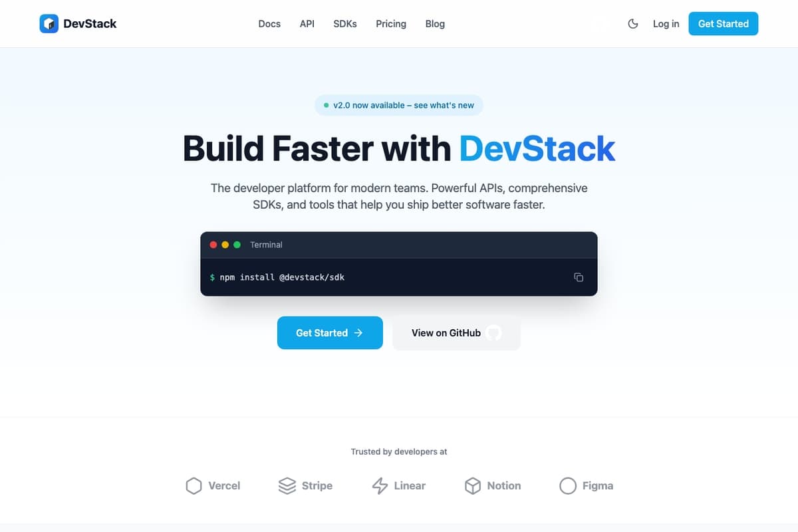Open the Docs menu item
798x532 pixels.
pos(269,23)
